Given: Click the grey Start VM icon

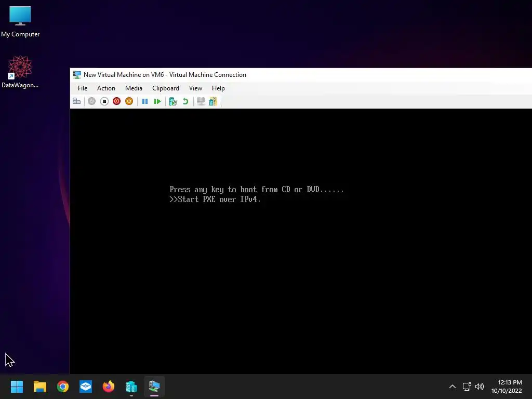Looking at the screenshot, I should tap(91, 101).
